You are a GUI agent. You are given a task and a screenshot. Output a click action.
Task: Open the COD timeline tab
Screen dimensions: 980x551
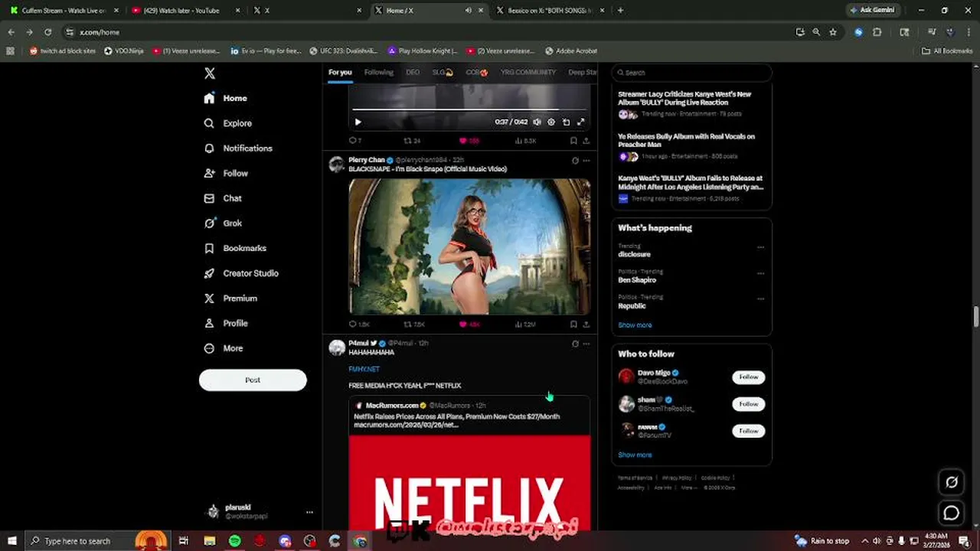point(477,73)
